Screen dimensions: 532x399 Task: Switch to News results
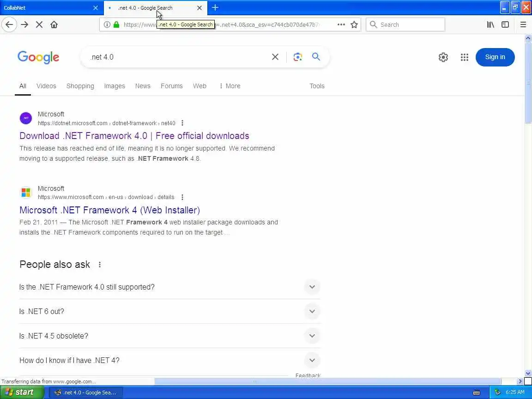coord(143,86)
